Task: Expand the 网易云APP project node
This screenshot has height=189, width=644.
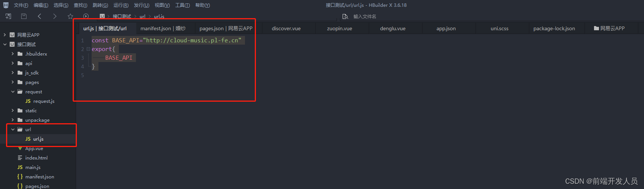Action: pos(5,35)
